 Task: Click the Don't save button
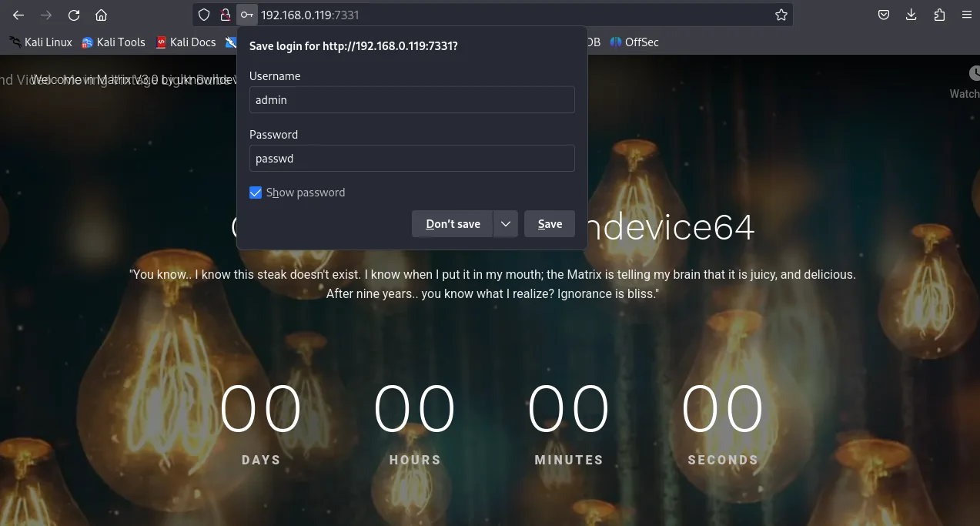(x=453, y=224)
